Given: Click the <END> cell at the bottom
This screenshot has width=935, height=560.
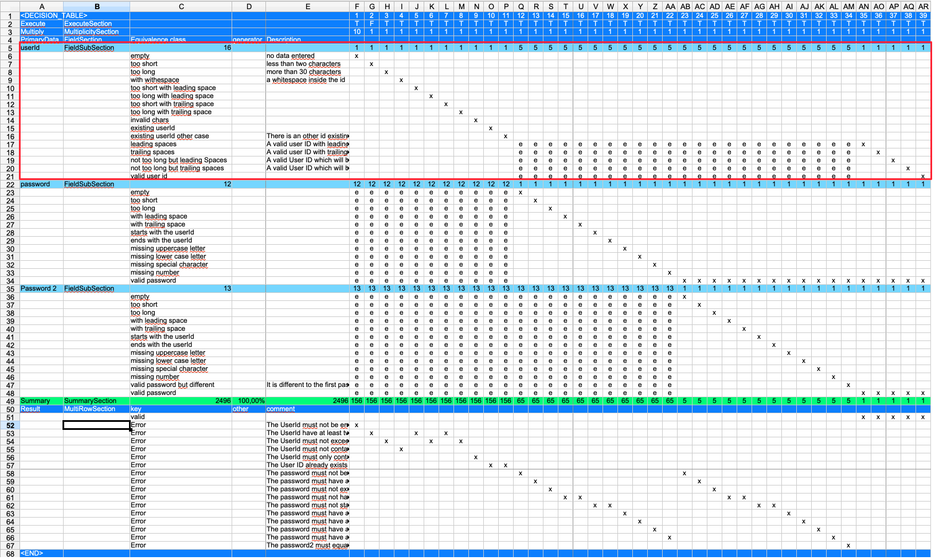Looking at the screenshot, I should click(x=41, y=553).
